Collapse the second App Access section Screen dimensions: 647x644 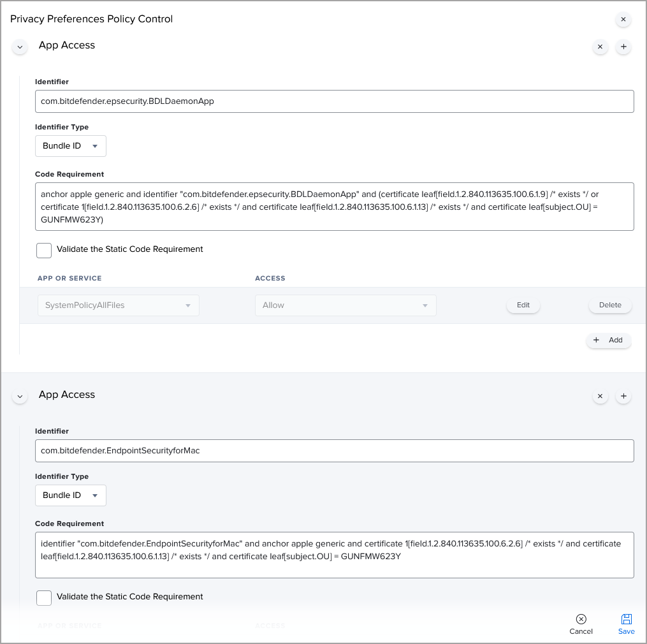pyautogui.click(x=20, y=397)
